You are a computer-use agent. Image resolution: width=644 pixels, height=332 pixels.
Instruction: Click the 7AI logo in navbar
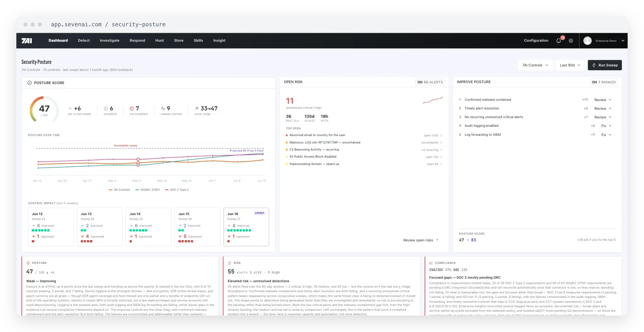click(x=27, y=40)
